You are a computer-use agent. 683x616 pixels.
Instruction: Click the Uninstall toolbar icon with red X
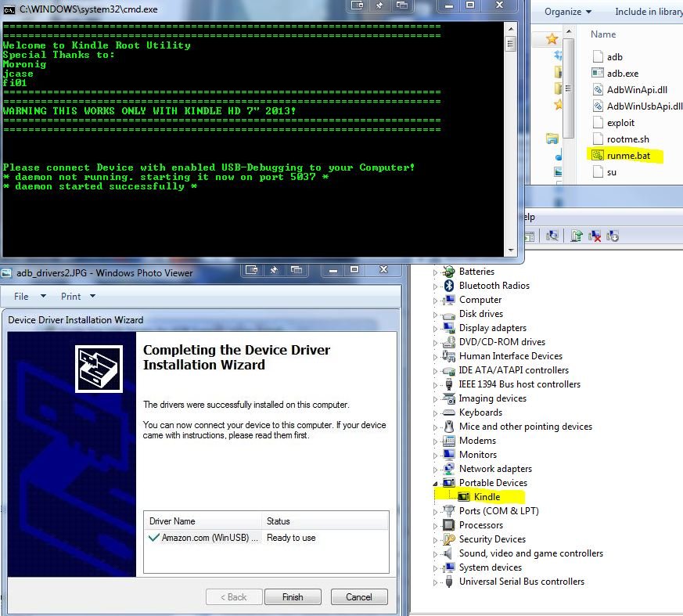click(x=595, y=236)
